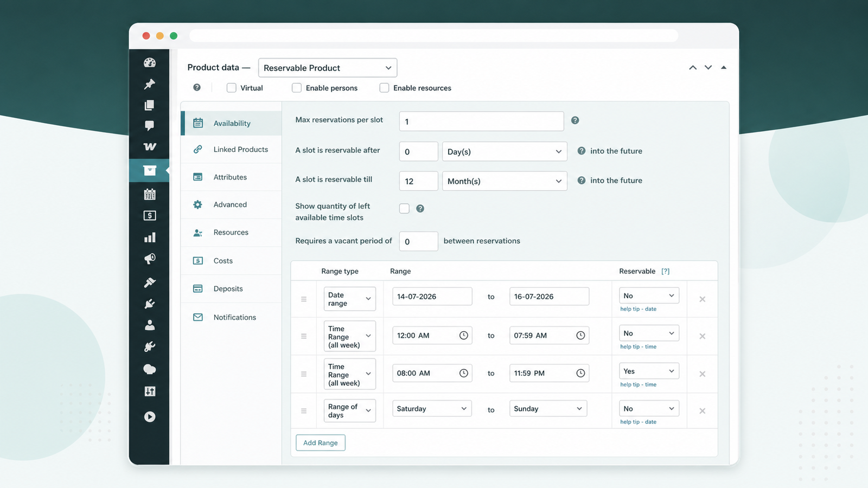868x488 pixels.
Task: Toggle Show quantity of left available time slots
Action: click(404, 208)
